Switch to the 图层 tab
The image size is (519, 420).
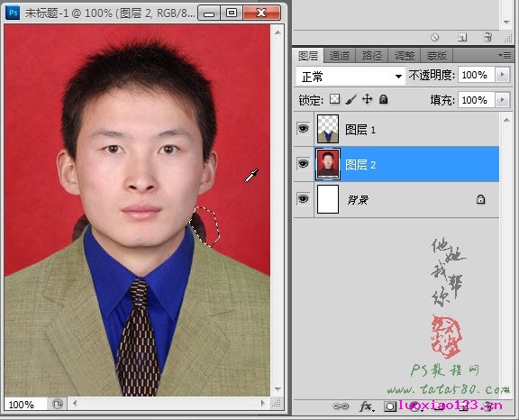(308, 56)
